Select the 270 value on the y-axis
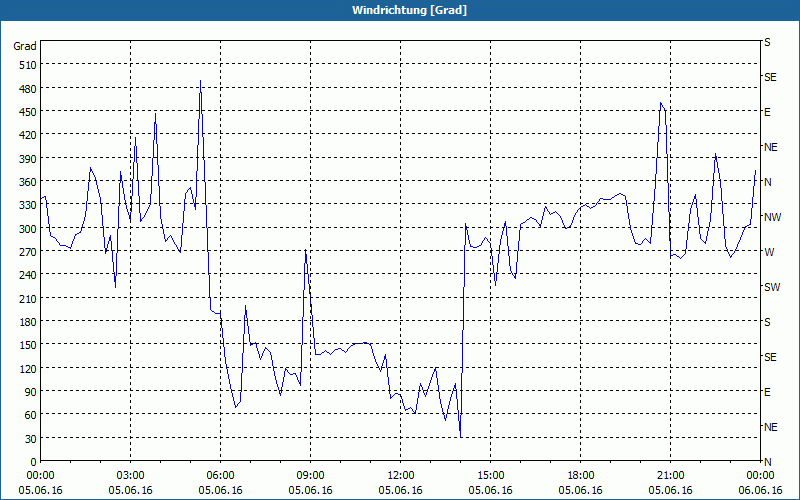 point(28,252)
